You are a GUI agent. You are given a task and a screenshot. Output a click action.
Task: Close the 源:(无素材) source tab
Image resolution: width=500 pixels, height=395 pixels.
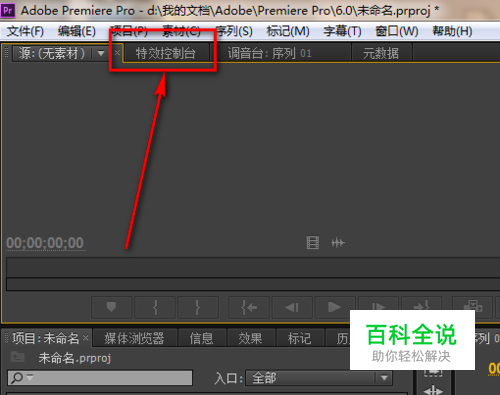[117, 52]
